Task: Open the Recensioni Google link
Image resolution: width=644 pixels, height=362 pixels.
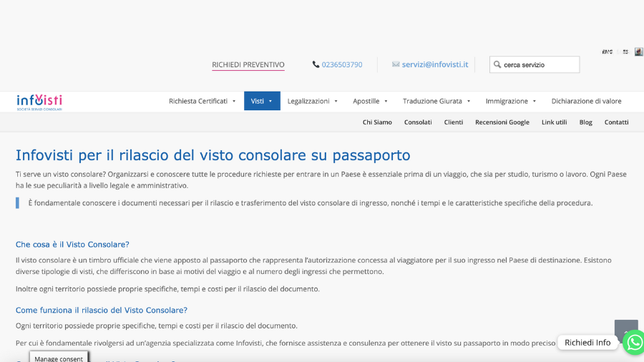Action: [502, 122]
